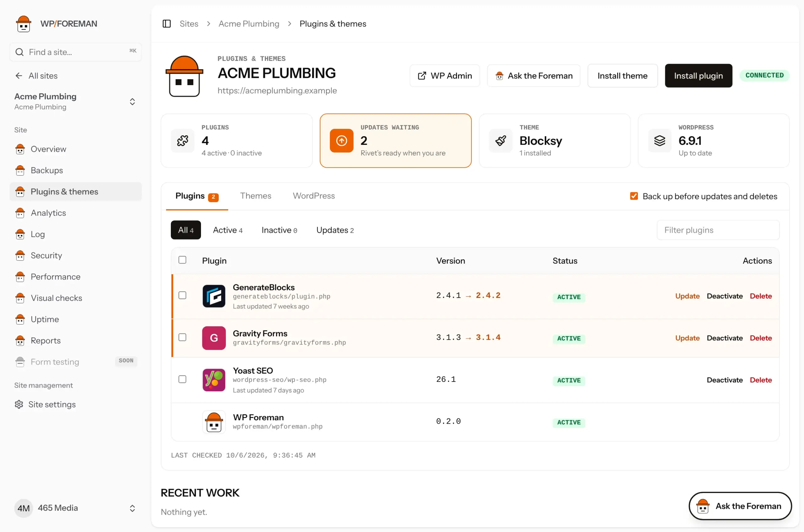This screenshot has width=804, height=532.
Task: Click the Visual checks sidebar icon
Action: 20,298
